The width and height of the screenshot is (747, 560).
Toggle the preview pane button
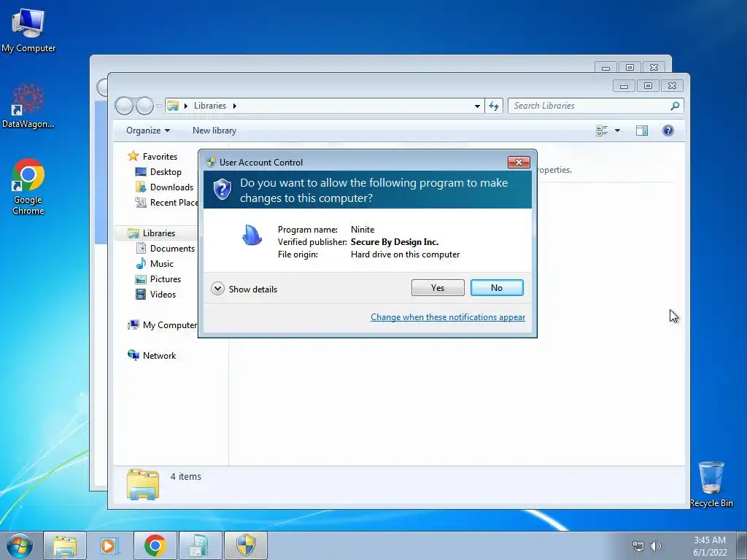[642, 131]
